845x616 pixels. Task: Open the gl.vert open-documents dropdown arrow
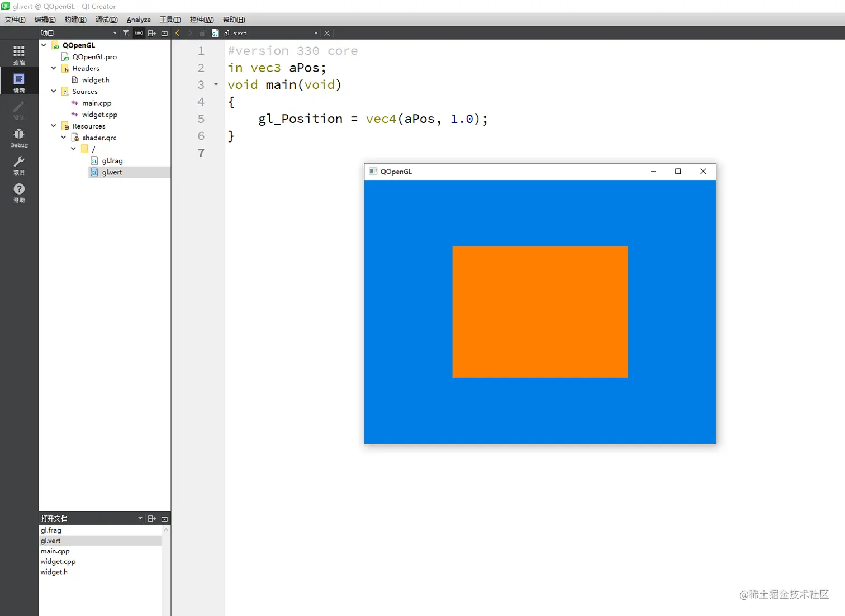click(316, 33)
